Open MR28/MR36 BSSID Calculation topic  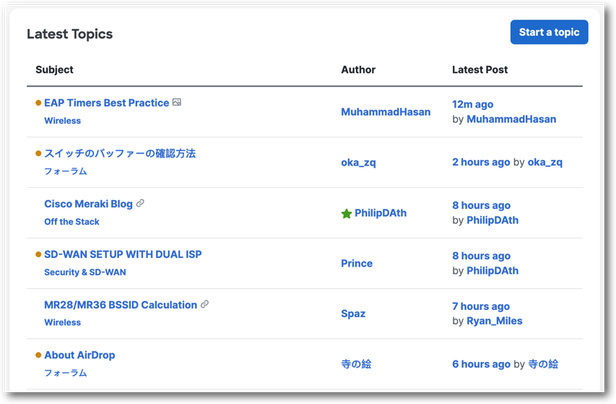[120, 304]
